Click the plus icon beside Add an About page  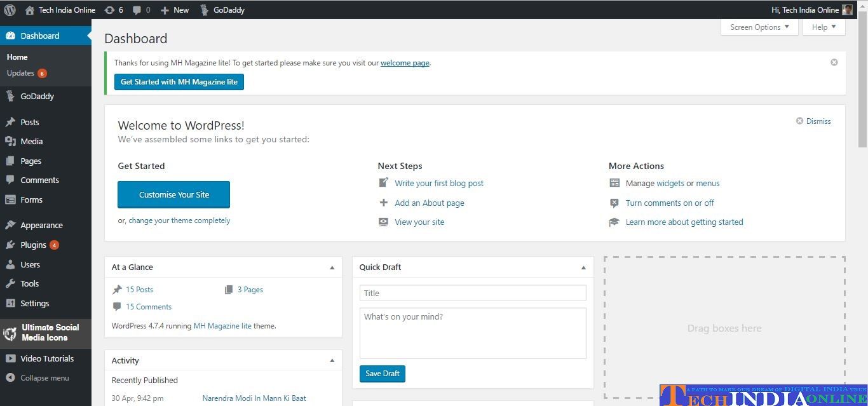(383, 203)
